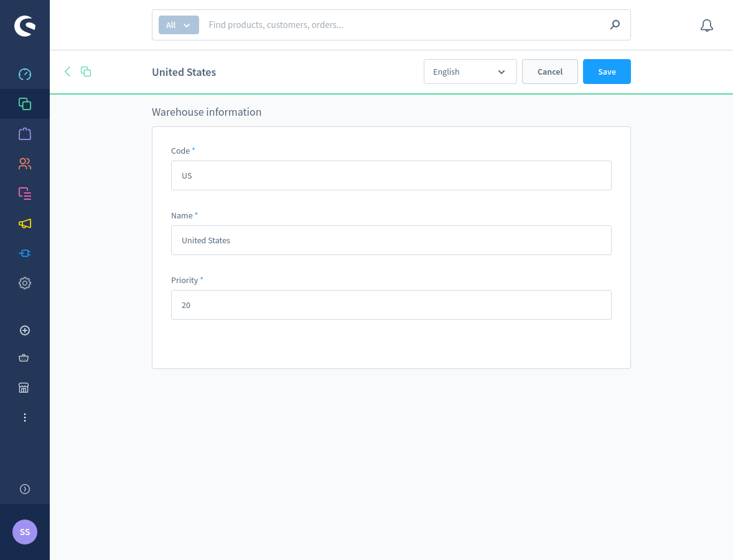Screen dimensions: 733x560
Task: Open the three-dot more menu in sidebar
Action: tap(25, 418)
